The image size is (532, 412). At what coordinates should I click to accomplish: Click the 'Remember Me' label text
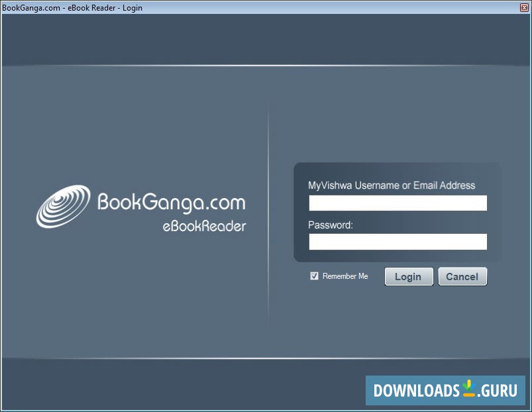click(345, 276)
